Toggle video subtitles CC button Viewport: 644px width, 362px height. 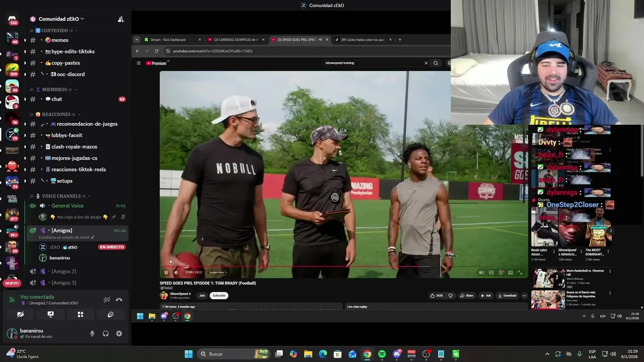(x=492, y=273)
